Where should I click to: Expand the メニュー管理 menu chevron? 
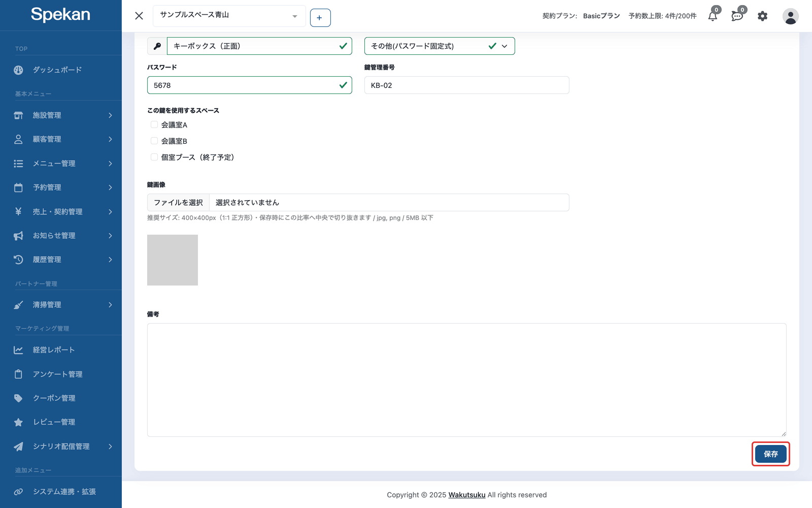[x=110, y=164]
